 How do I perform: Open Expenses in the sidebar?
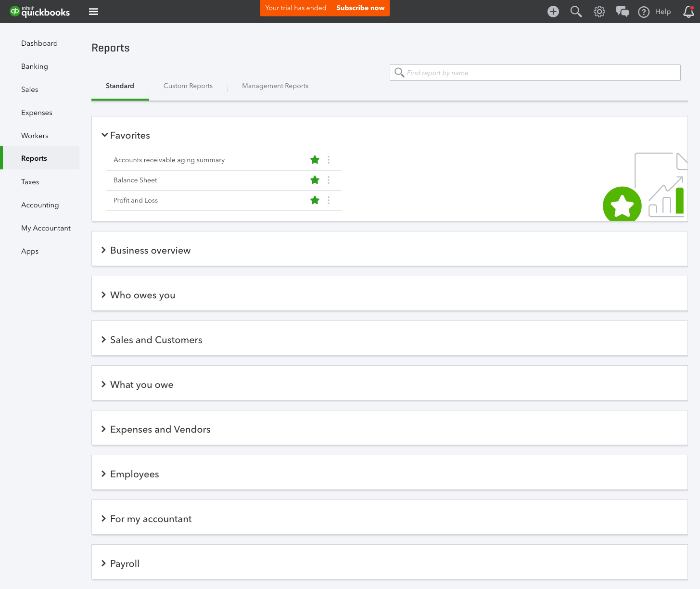pos(37,113)
